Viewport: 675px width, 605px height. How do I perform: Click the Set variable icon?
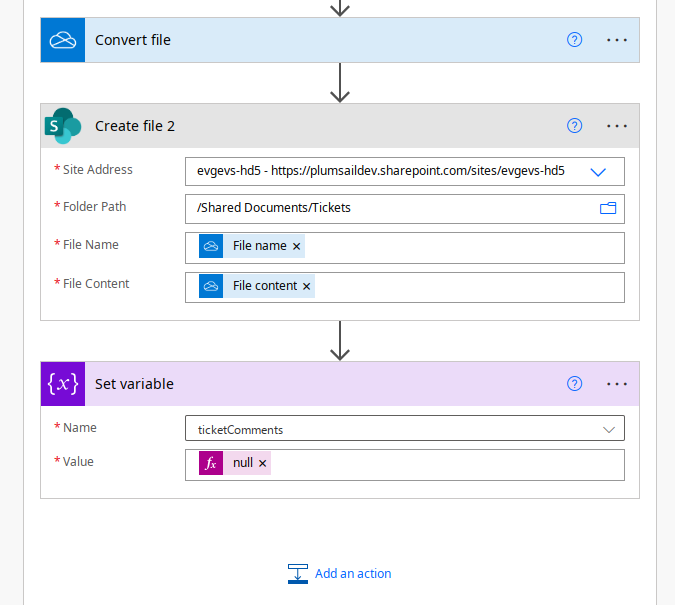(63, 384)
